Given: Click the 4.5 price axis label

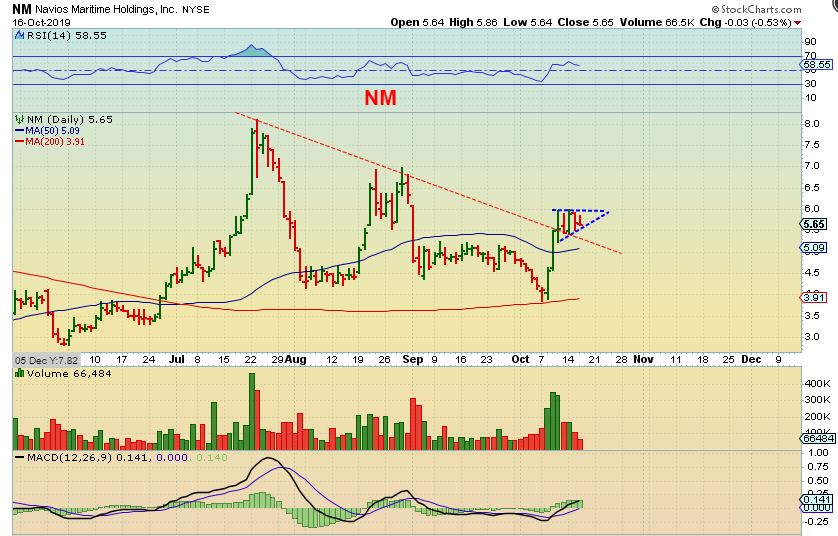Looking at the screenshot, I should (812, 273).
